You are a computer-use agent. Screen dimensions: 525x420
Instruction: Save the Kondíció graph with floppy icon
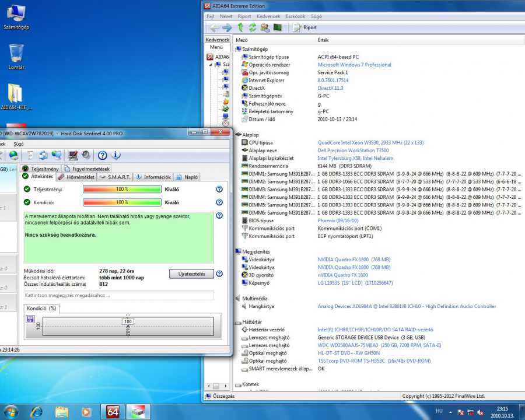tap(30, 319)
